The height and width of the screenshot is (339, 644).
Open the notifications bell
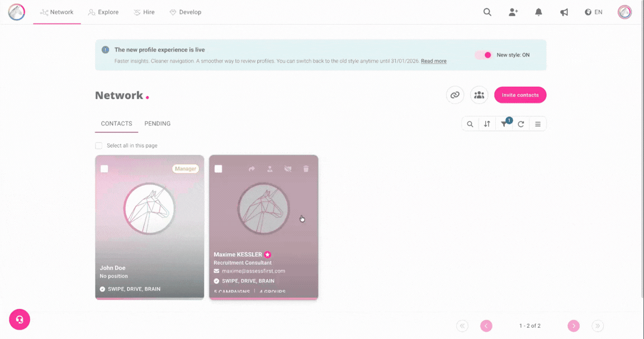538,12
